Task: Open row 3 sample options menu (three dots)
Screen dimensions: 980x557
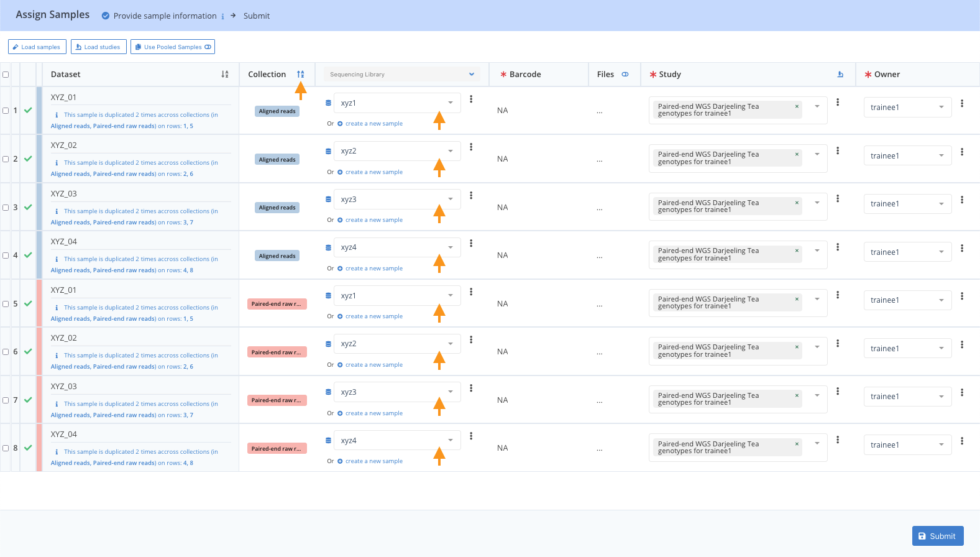Action: [x=471, y=195]
